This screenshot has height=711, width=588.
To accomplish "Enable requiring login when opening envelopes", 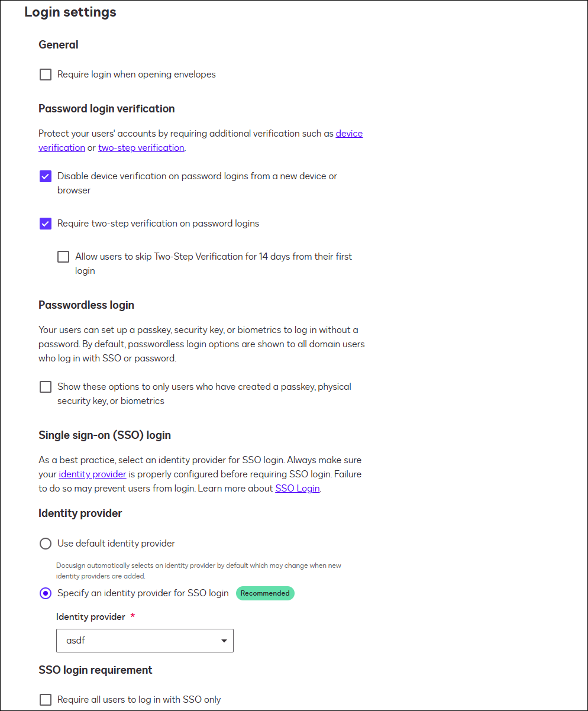I will point(46,75).
